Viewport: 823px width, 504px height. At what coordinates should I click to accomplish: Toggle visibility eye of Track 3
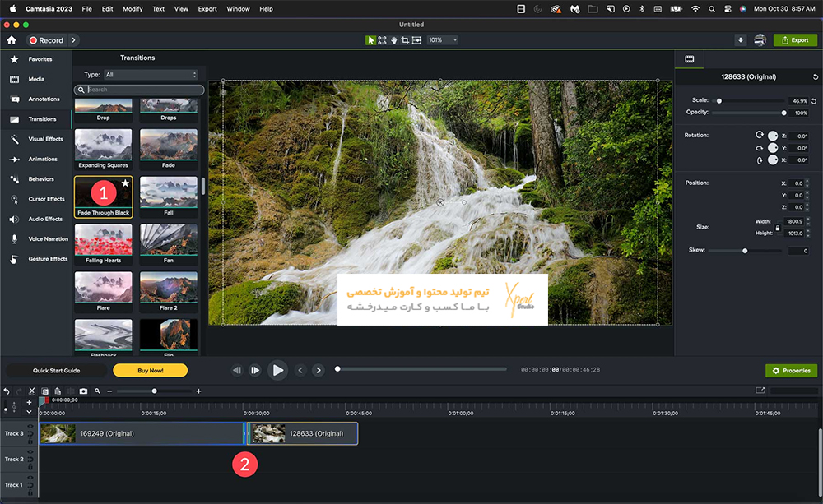(x=30, y=427)
